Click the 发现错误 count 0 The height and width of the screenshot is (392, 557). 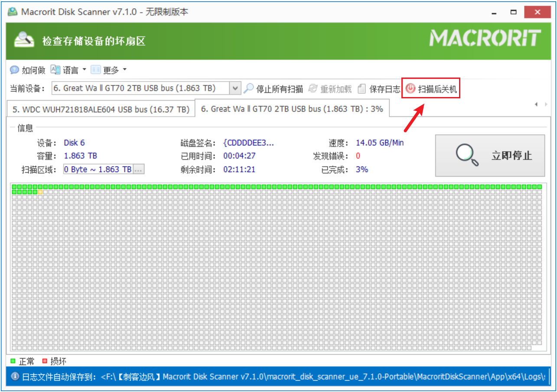358,156
